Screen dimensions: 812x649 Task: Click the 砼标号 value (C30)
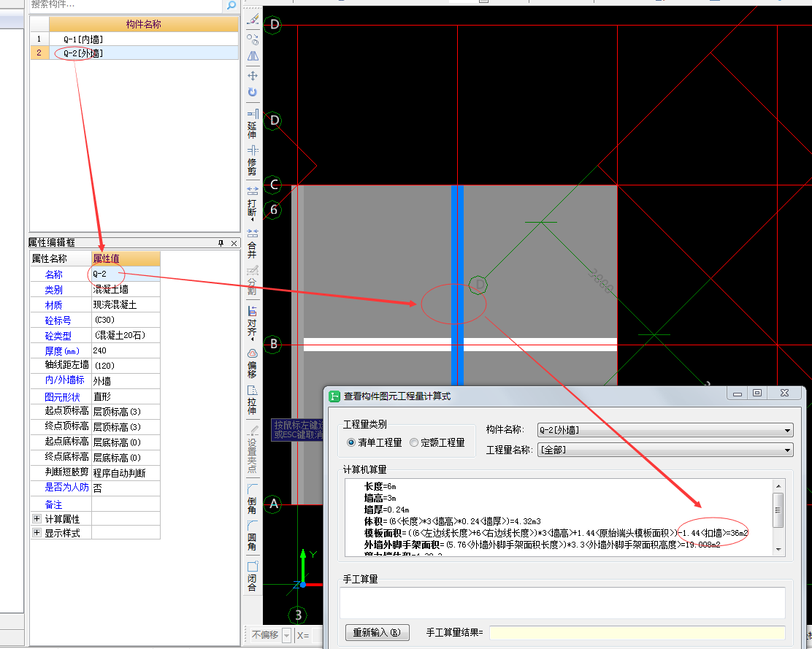tap(126, 320)
